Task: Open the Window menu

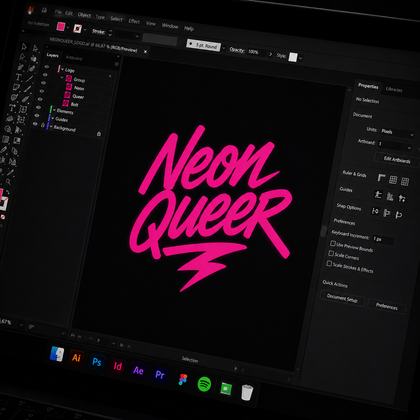Action: tap(170, 26)
